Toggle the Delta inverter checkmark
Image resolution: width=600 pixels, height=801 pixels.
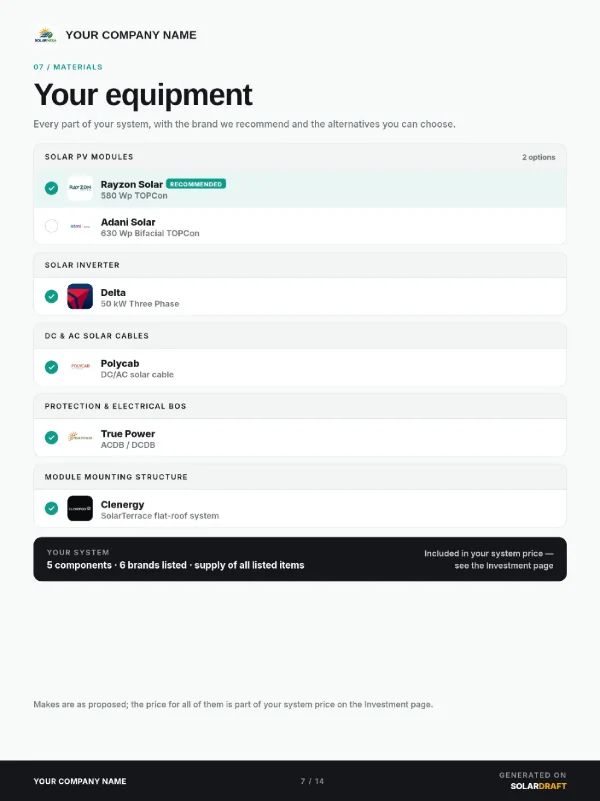click(52, 296)
